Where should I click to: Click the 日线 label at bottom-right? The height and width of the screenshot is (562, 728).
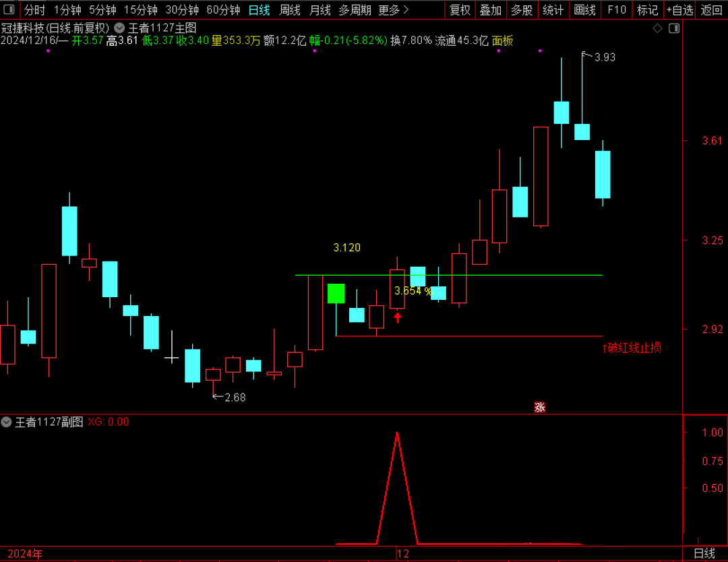(704, 553)
